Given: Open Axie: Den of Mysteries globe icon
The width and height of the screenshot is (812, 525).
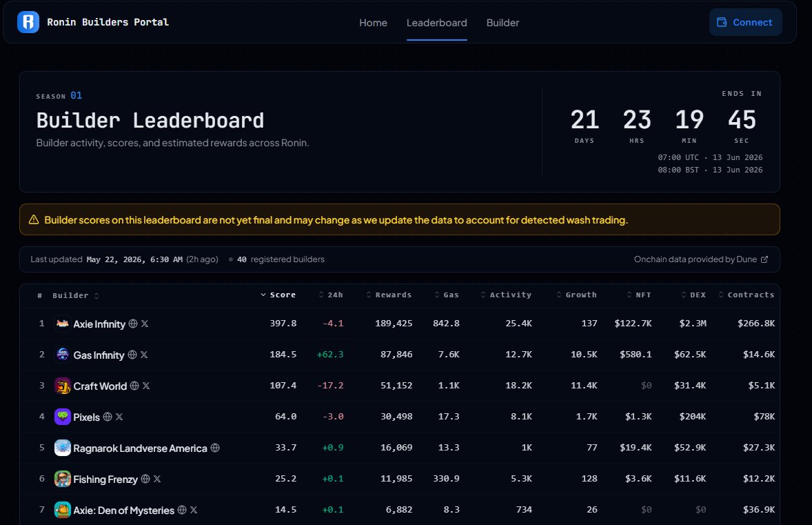Looking at the screenshot, I should (x=182, y=510).
